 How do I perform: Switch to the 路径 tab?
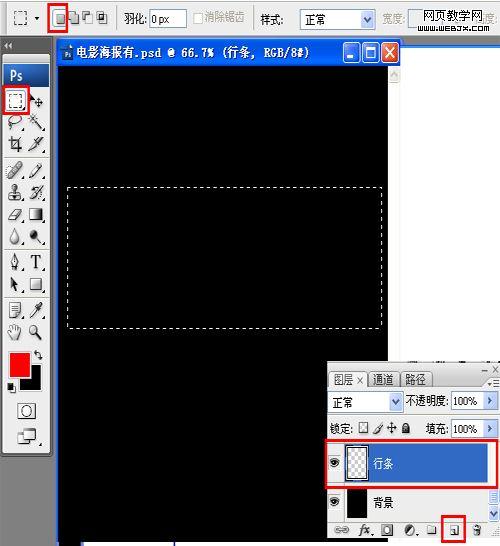point(415,380)
